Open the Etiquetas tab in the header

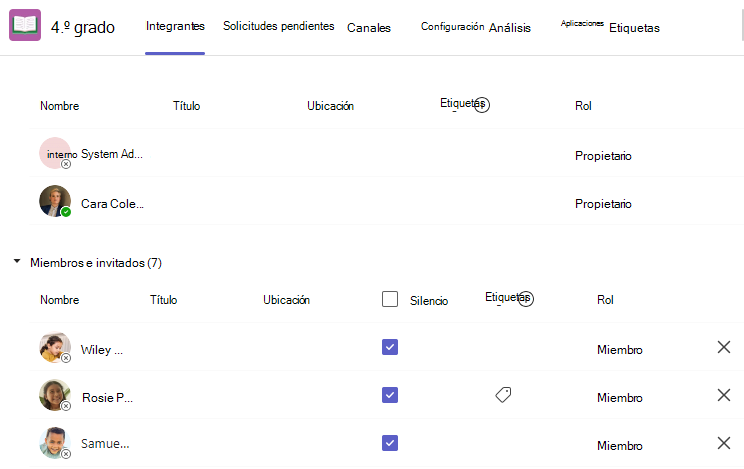pos(634,28)
